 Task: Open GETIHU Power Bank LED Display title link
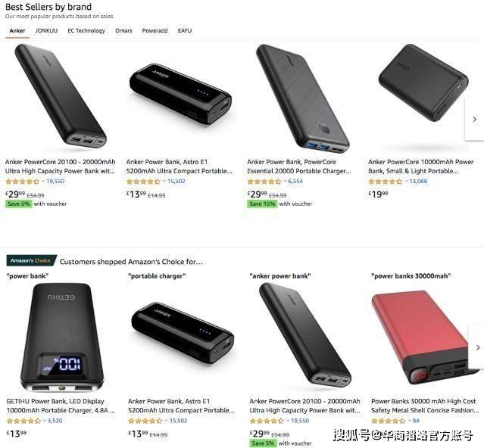click(x=61, y=406)
